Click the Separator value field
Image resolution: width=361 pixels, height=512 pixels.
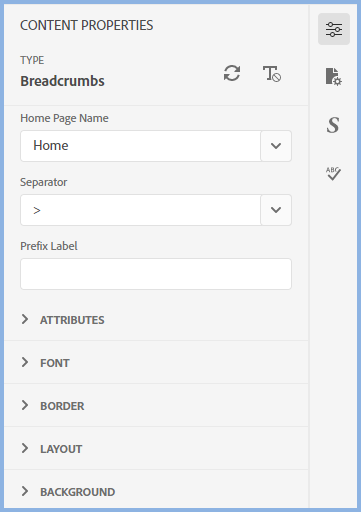click(140, 210)
